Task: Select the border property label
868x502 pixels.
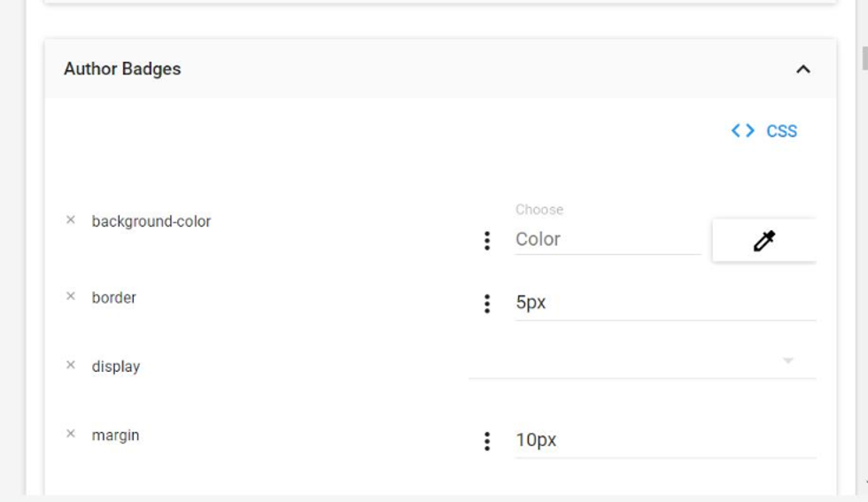Action: click(x=114, y=297)
